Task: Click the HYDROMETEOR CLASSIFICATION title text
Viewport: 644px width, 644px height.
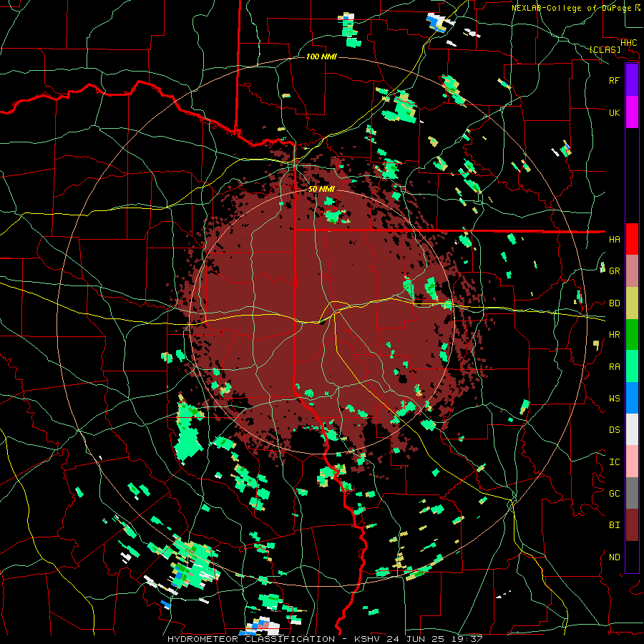Action: 251,639
